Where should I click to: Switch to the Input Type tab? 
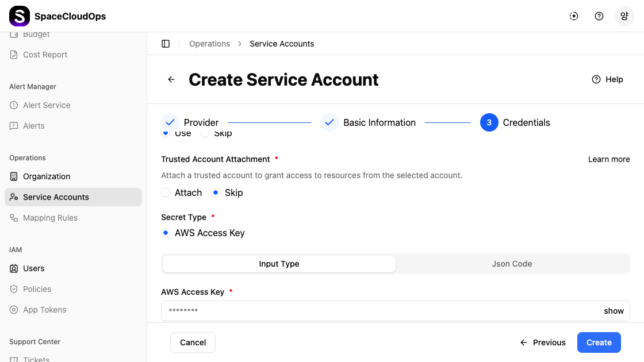279,264
